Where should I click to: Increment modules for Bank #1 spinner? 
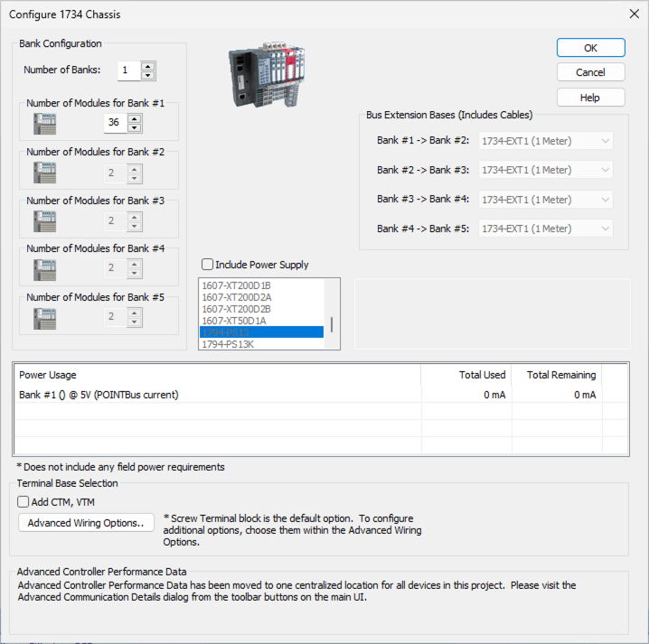tap(135, 118)
